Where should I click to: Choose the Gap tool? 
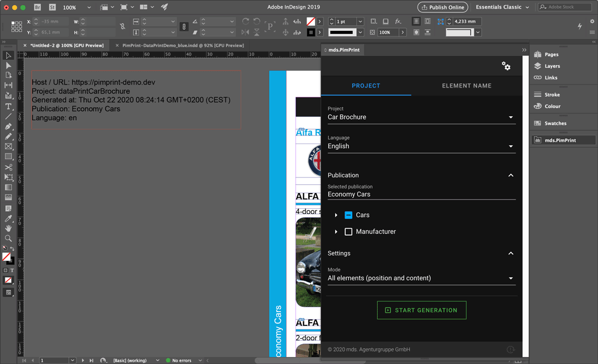pyautogui.click(x=8, y=85)
